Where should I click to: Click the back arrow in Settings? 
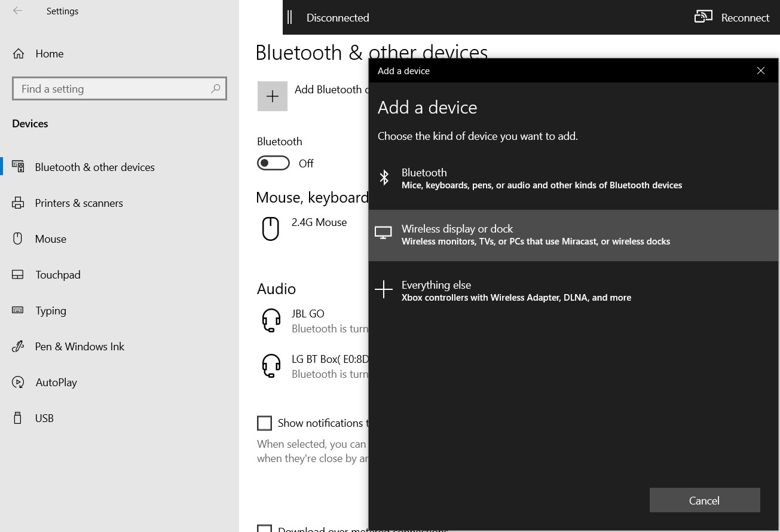pos(18,11)
